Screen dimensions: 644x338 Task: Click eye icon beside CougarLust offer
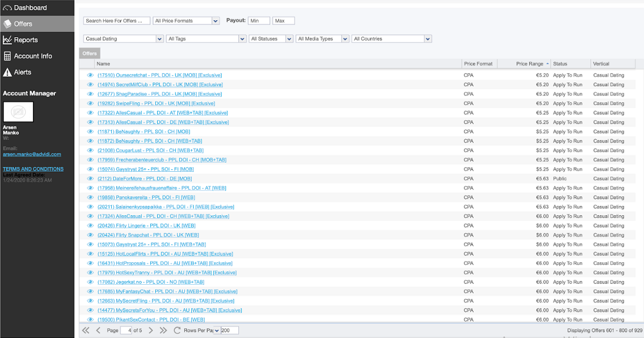(x=90, y=150)
